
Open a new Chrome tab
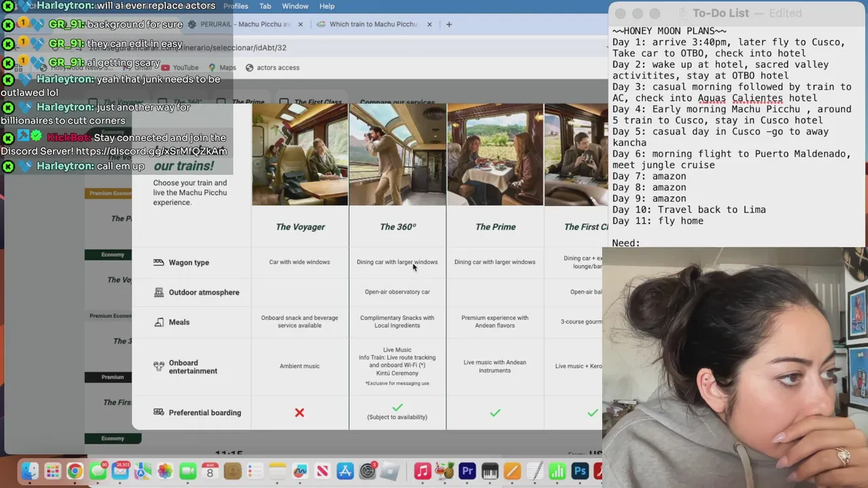449,24
